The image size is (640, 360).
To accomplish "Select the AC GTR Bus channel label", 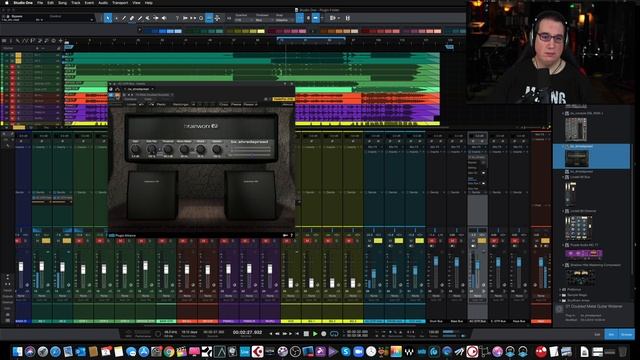I will 477,322.
